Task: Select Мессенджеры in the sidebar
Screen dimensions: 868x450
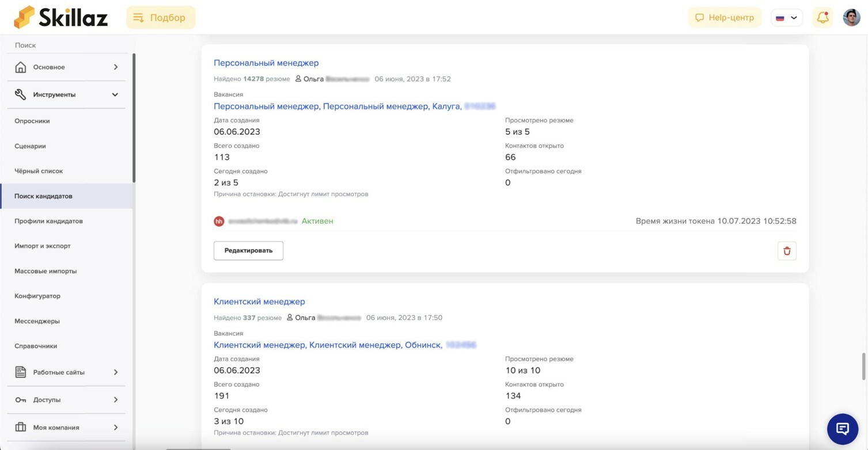Action: pos(37,321)
